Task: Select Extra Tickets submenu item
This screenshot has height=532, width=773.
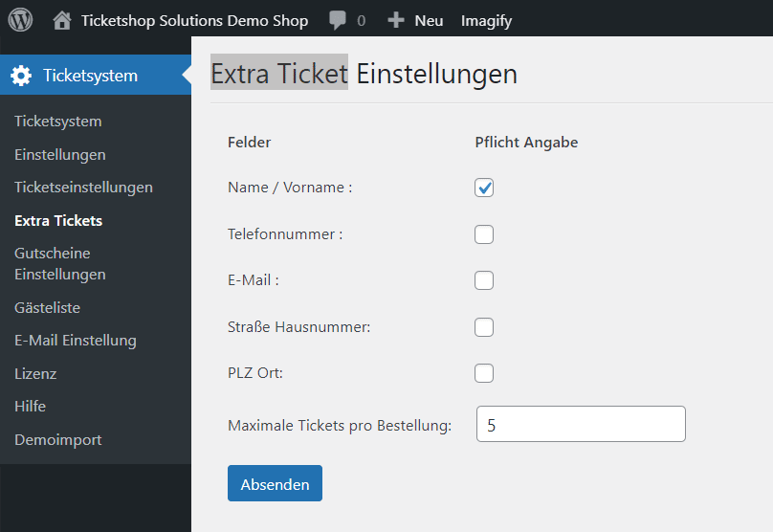Action: pyautogui.click(x=58, y=220)
